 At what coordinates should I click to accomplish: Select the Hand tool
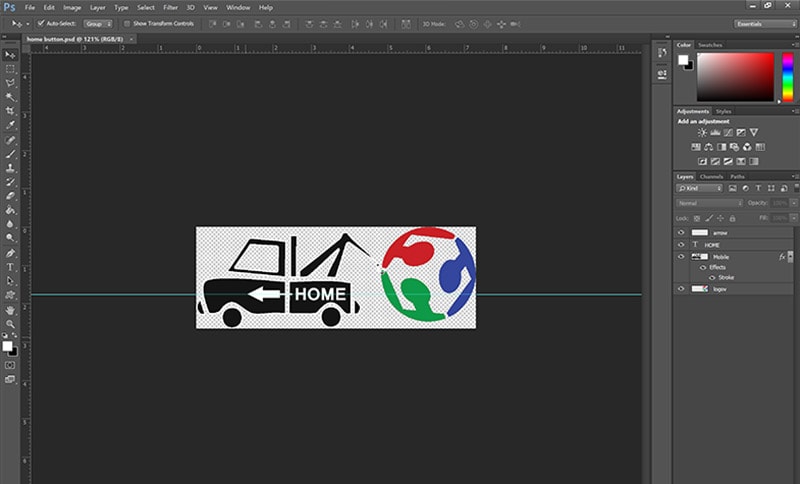coord(10,310)
